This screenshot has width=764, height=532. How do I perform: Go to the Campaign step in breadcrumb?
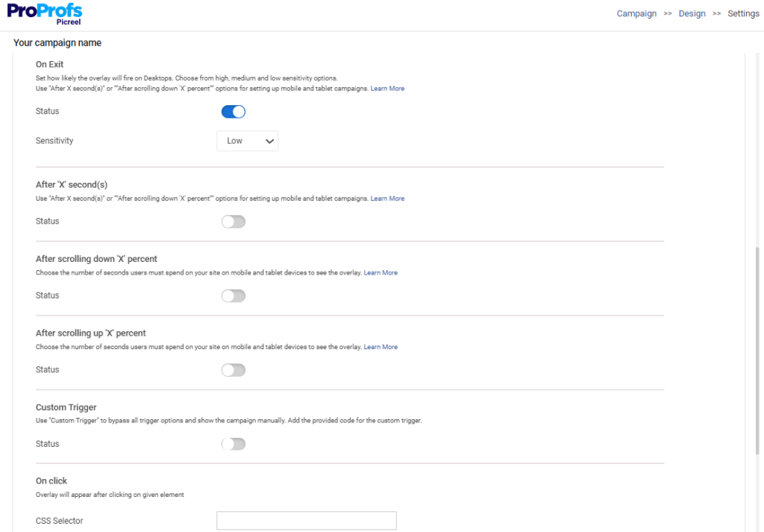[x=636, y=13]
